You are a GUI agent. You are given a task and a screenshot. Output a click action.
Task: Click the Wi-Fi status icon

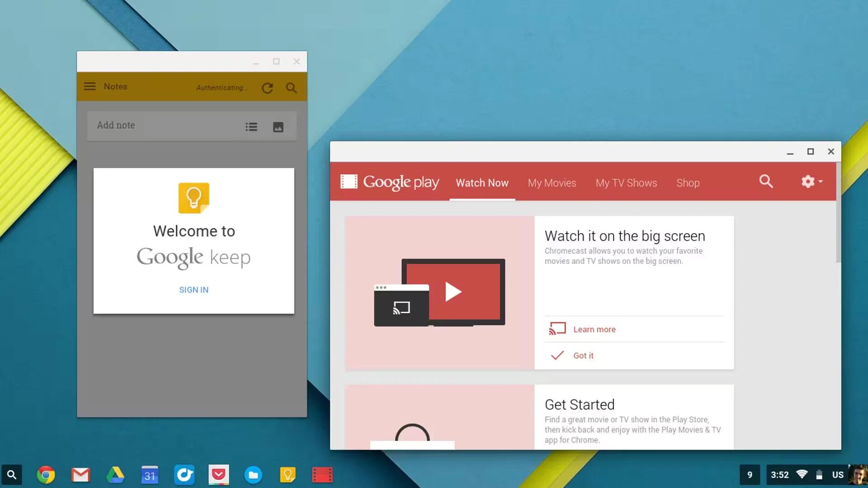[x=802, y=474]
